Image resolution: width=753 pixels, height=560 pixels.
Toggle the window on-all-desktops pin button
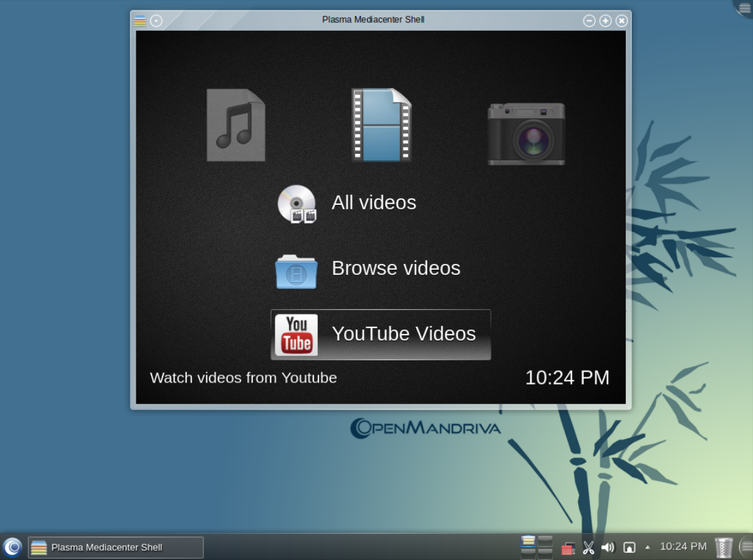click(x=156, y=20)
